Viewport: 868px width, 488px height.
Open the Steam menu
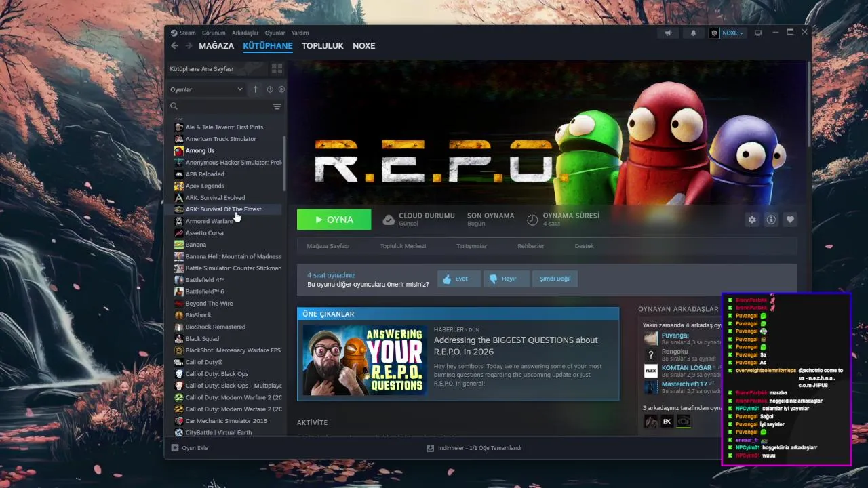coord(187,33)
